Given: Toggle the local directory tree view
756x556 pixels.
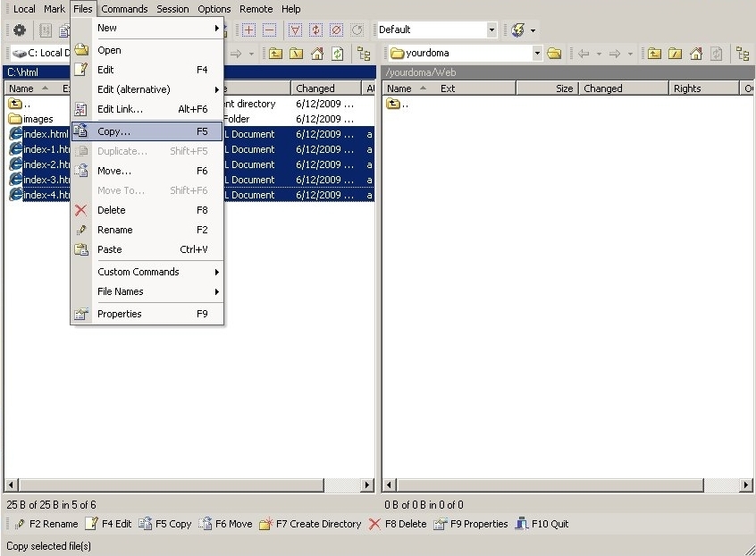Looking at the screenshot, I should (x=363, y=54).
